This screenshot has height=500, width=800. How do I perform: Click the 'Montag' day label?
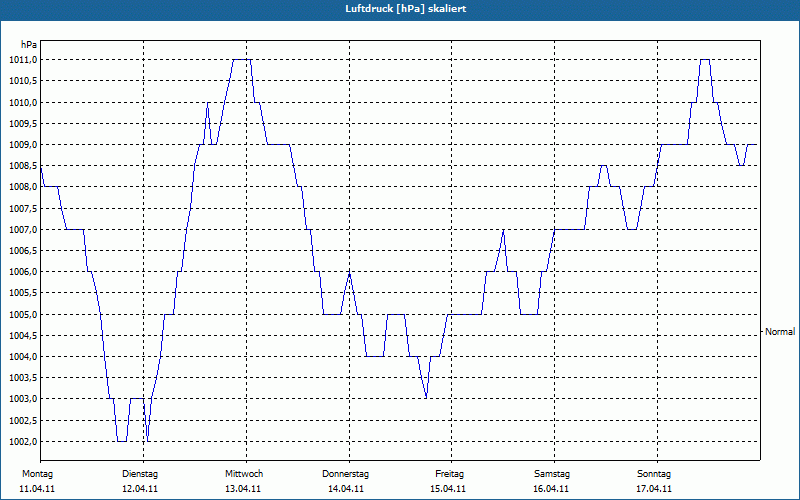pos(37,474)
